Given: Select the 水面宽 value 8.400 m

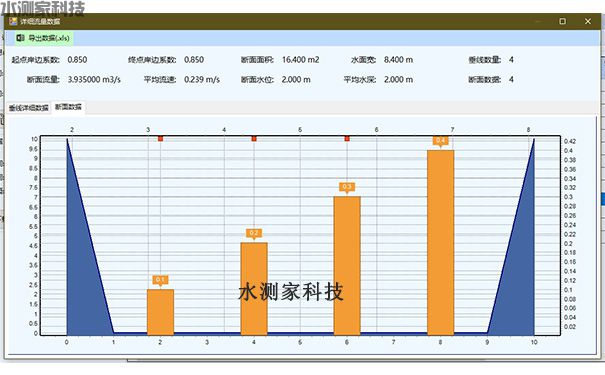Looking at the screenshot, I should (x=398, y=60).
